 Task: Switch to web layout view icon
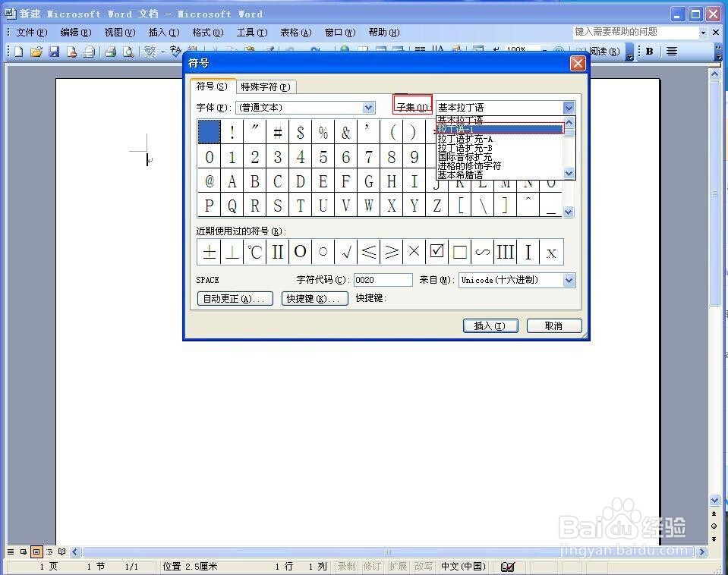(x=24, y=551)
